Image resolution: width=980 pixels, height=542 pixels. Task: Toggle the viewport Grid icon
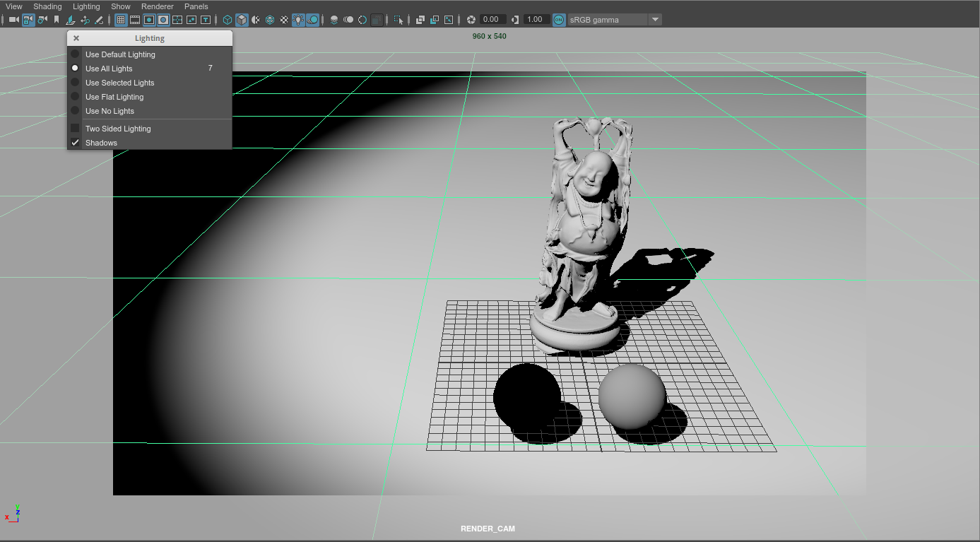[121, 20]
